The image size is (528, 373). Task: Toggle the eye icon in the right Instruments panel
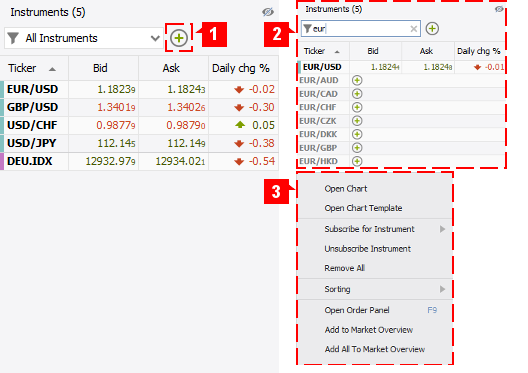click(499, 9)
